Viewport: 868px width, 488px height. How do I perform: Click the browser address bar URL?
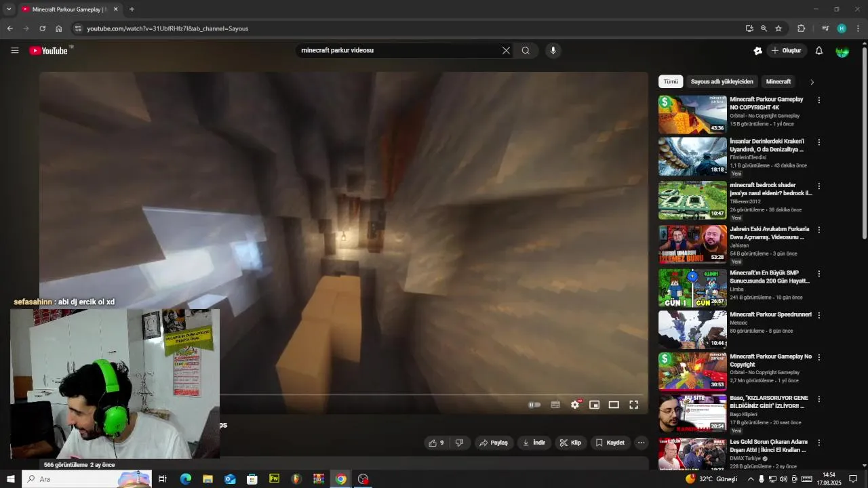(x=167, y=28)
